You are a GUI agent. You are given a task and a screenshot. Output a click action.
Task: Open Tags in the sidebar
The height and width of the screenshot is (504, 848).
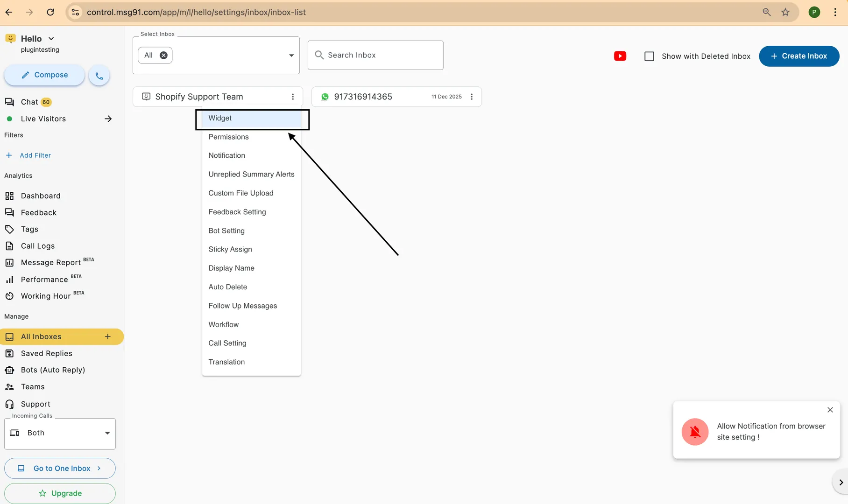tap(29, 229)
